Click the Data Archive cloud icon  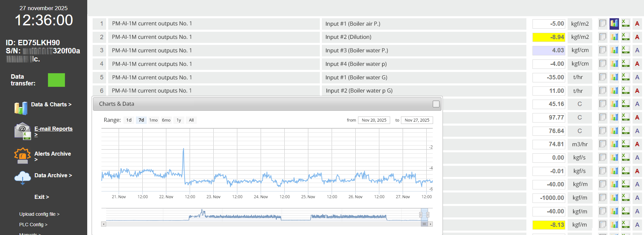22,177
